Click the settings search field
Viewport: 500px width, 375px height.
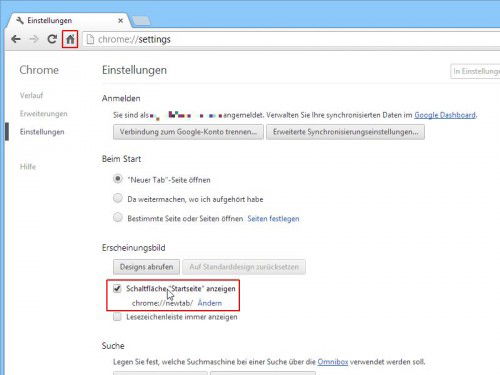point(475,71)
